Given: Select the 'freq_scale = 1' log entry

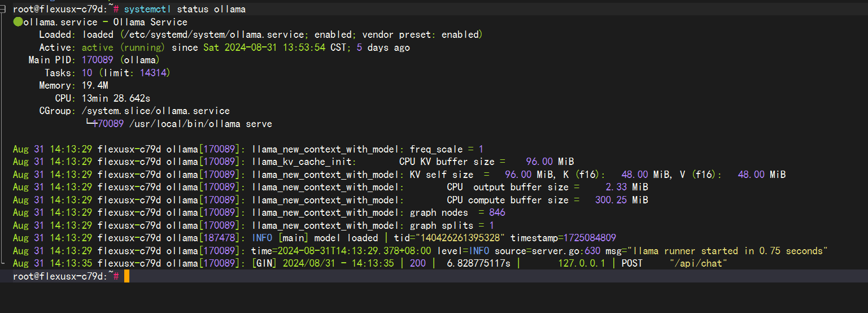Looking at the screenshot, I should tap(446, 149).
